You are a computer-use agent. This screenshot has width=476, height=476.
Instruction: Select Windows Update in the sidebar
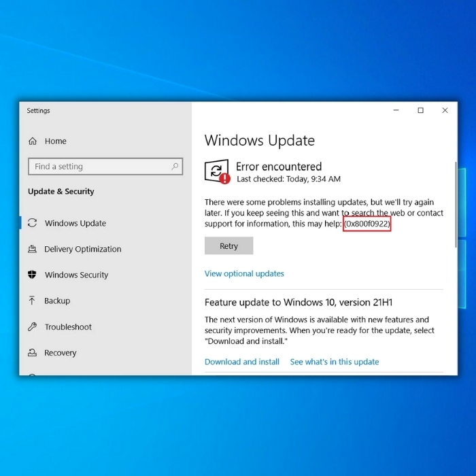pyautogui.click(x=75, y=223)
